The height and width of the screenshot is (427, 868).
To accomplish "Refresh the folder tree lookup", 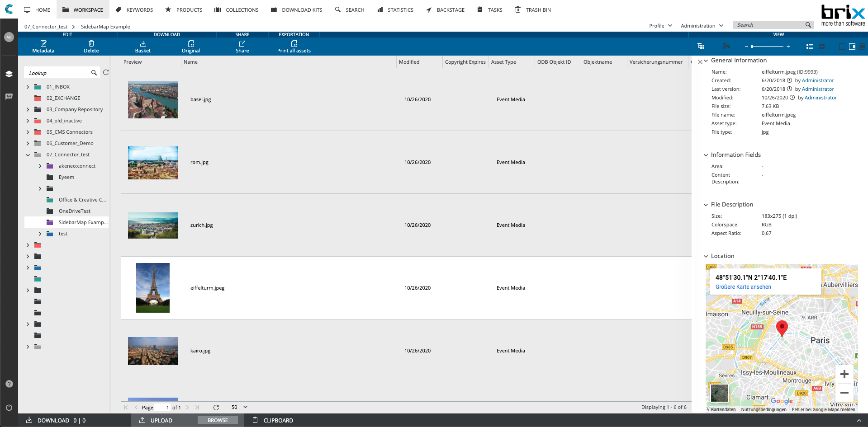I will [x=106, y=72].
